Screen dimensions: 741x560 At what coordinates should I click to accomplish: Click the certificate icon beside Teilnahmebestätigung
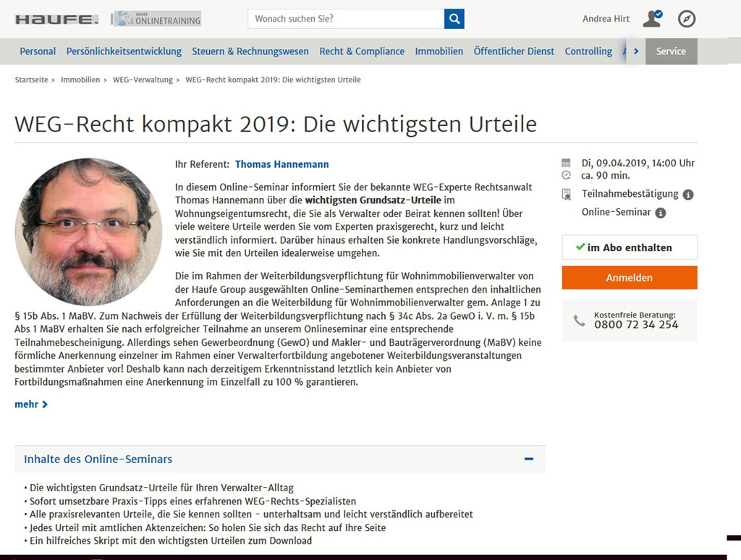(x=566, y=194)
